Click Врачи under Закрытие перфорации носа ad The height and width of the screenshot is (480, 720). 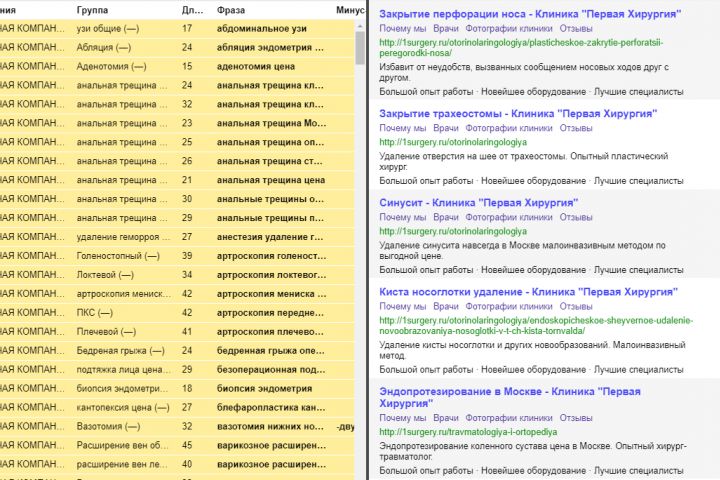pos(446,28)
